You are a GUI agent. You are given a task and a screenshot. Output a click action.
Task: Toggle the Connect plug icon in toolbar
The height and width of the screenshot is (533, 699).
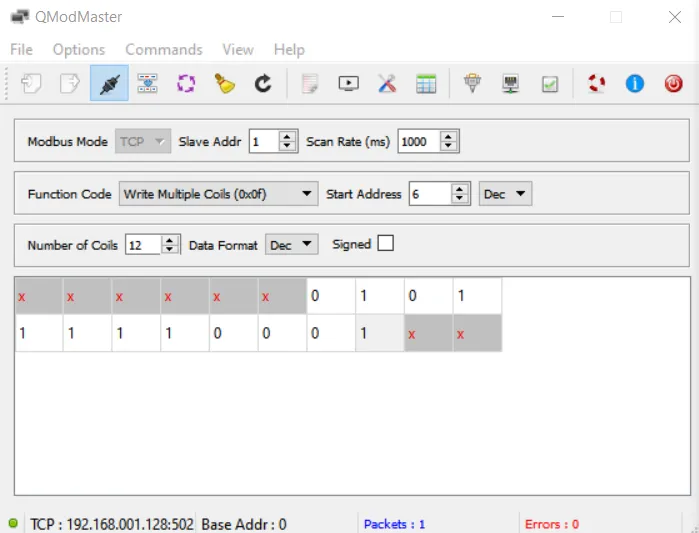click(x=109, y=84)
